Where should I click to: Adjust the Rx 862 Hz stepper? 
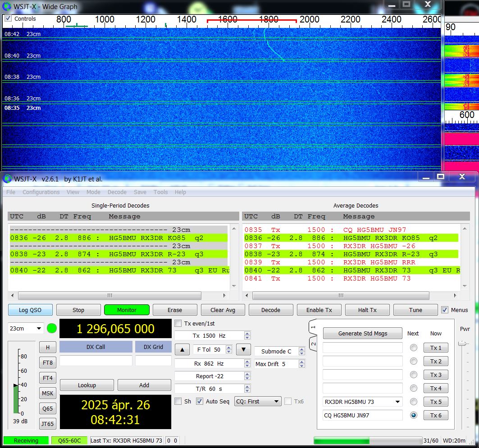pyautogui.click(x=247, y=363)
